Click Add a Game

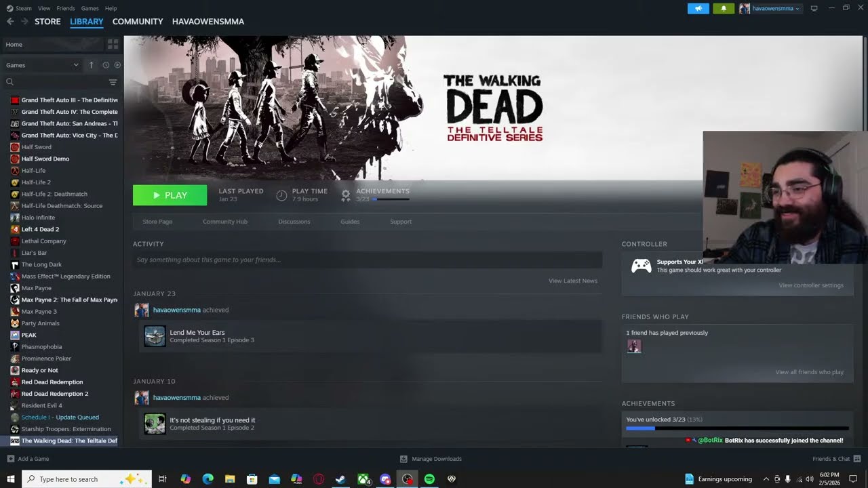coord(28,459)
